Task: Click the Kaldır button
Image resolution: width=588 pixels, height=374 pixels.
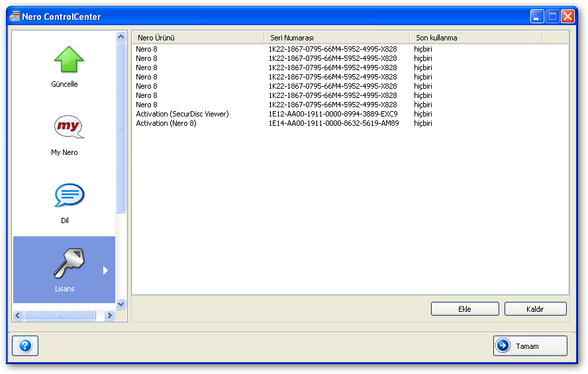Action: tap(536, 308)
